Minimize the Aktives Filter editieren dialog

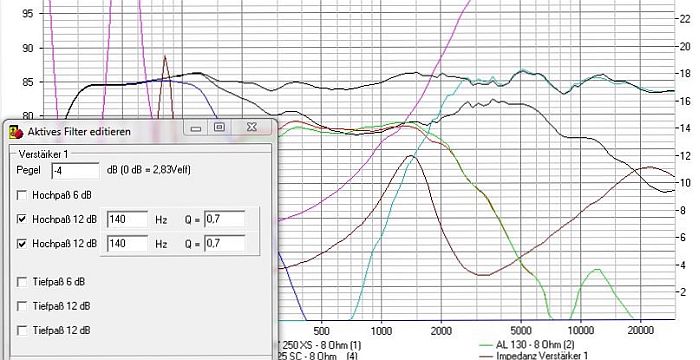click(196, 128)
